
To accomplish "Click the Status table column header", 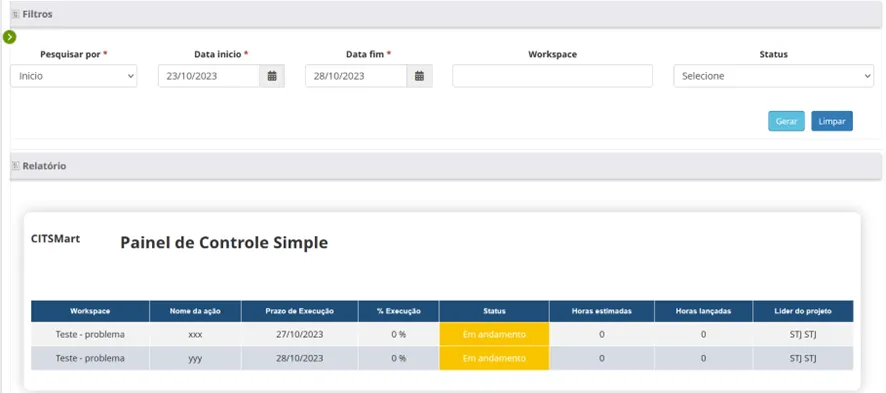I will pos(494,311).
